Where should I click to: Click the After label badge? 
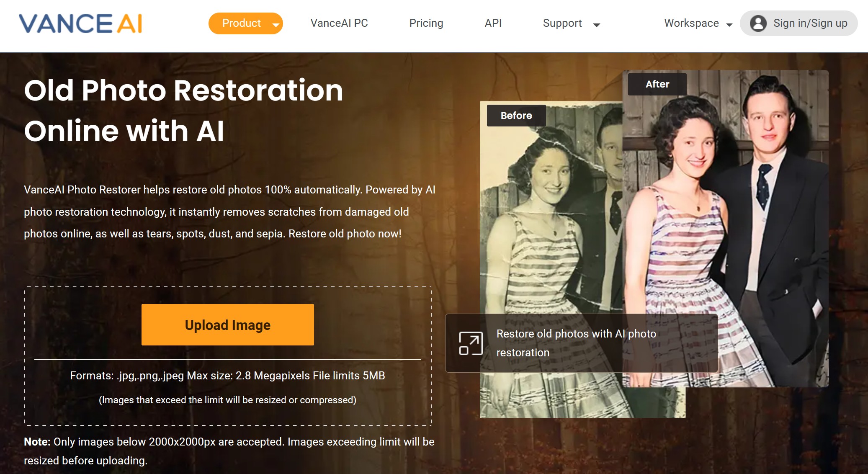pyautogui.click(x=657, y=84)
